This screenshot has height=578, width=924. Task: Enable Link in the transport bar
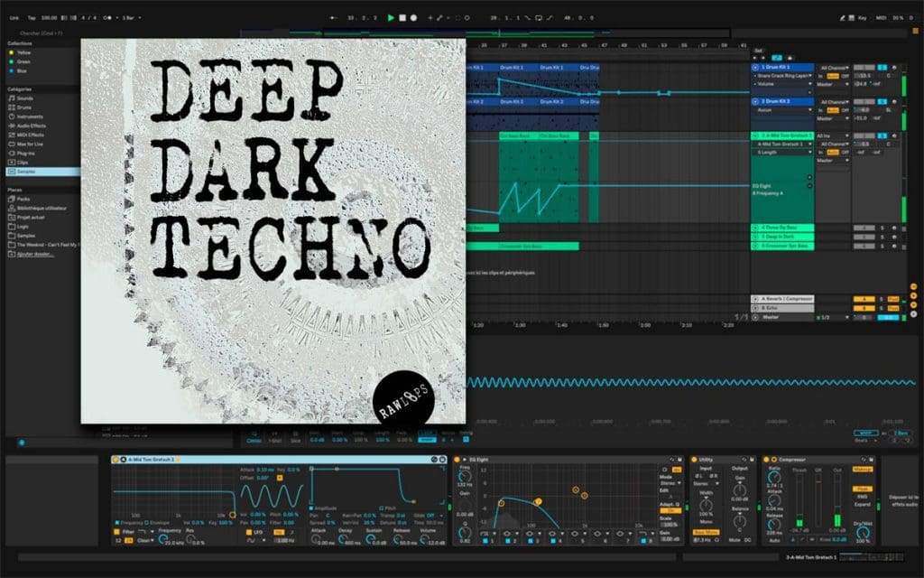click(12, 15)
